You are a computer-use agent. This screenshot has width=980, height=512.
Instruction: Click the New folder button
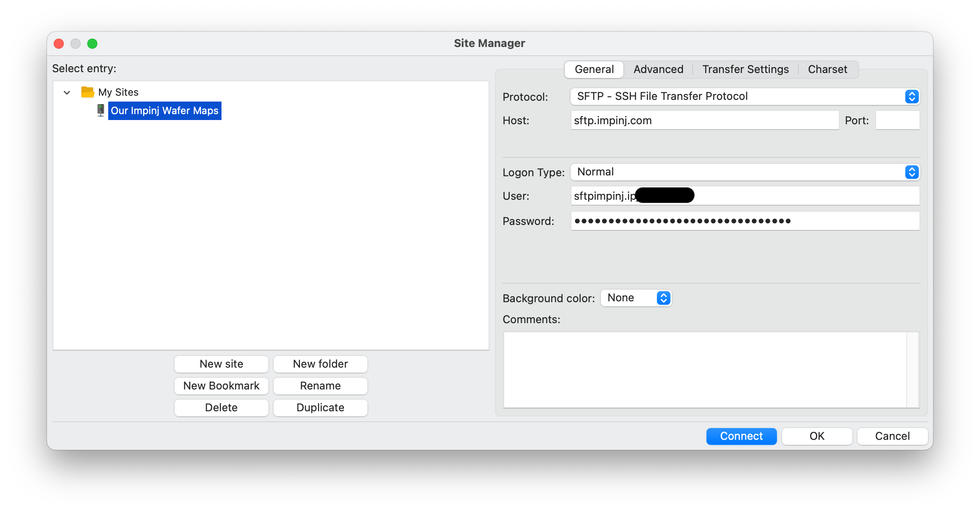pos(321,364)
